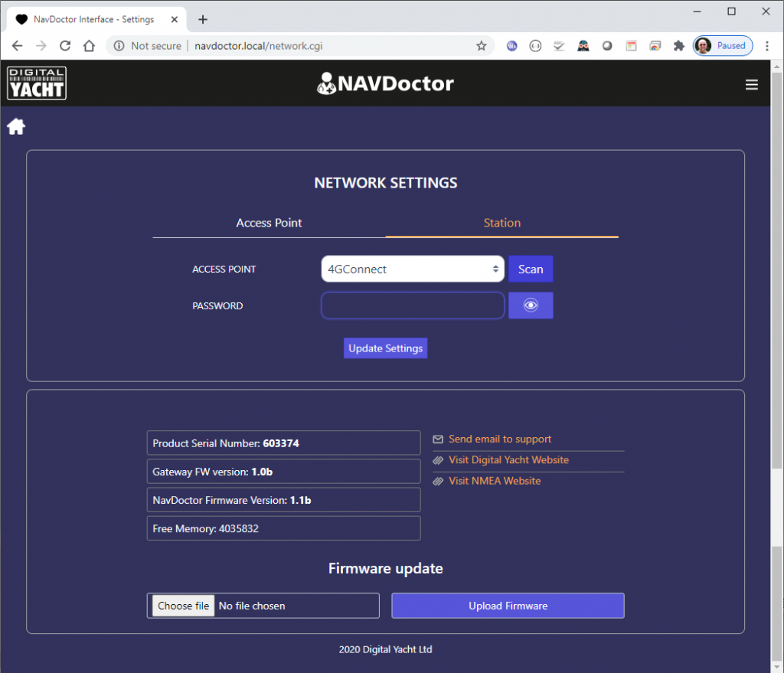This screenshot has height=673, width=784.
Task: Click in the Password input field
Action: click(412, 305)
